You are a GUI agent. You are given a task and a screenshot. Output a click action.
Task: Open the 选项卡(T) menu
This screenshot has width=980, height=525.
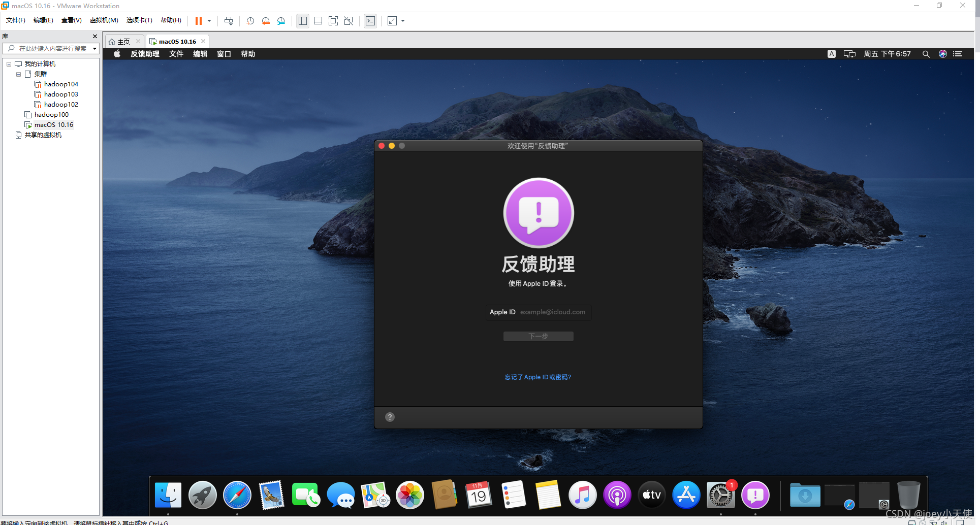(139, 20)
